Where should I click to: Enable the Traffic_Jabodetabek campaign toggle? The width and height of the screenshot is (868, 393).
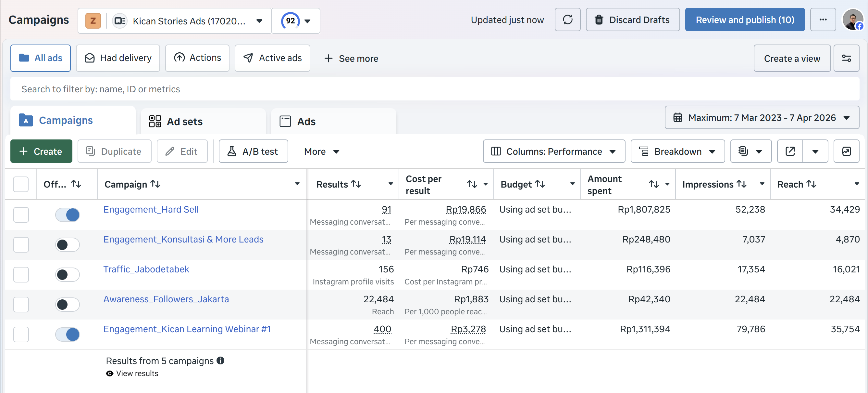(68, 275)
